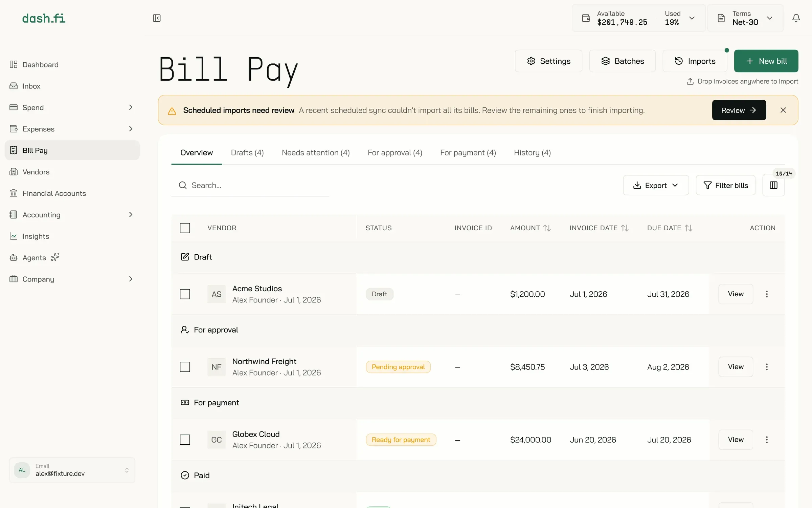The image size is (812, 508).
Task: Switch to Drafts (4) tab
Action: (247, 153)
